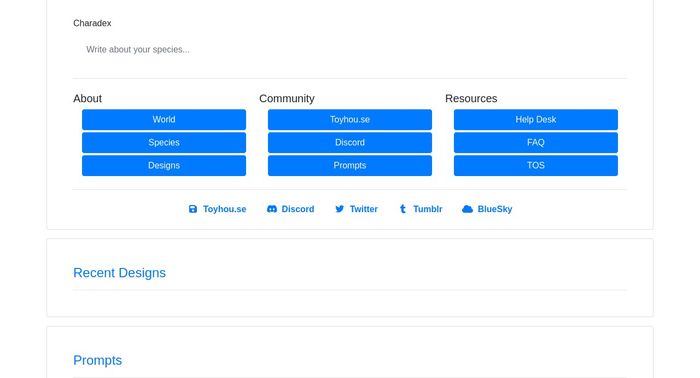700x378 pixels.
Task: Go to the Designs button
Action: click(x=164, y=166)
